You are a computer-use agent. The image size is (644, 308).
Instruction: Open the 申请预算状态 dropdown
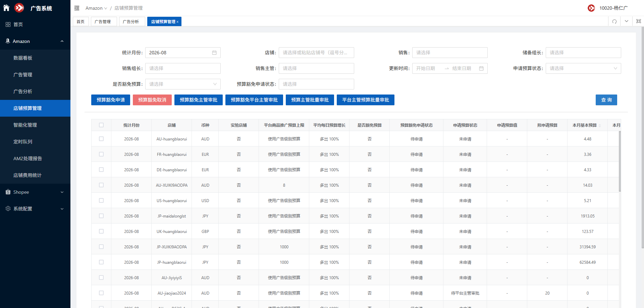click(x=583, y=68)
